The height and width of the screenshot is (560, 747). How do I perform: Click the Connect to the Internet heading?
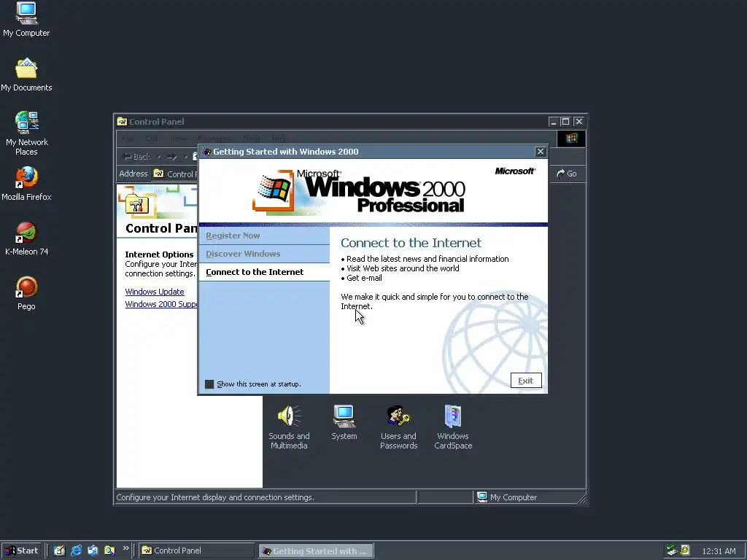coord(411,243)
